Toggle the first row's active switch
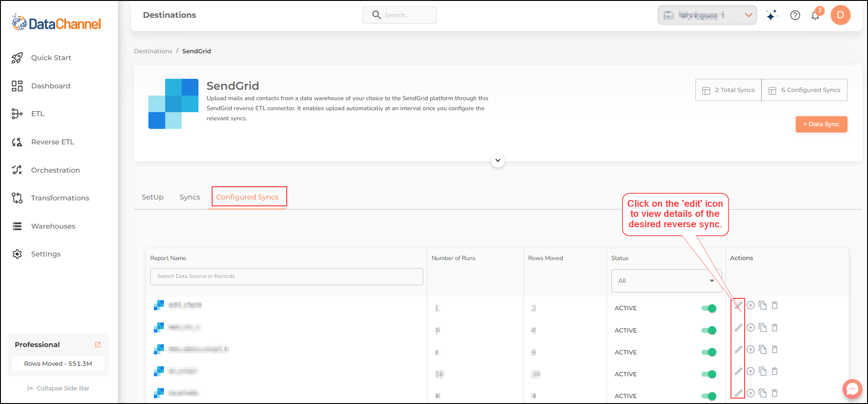Viewport: 868px width, 404px height. point(709,308)
